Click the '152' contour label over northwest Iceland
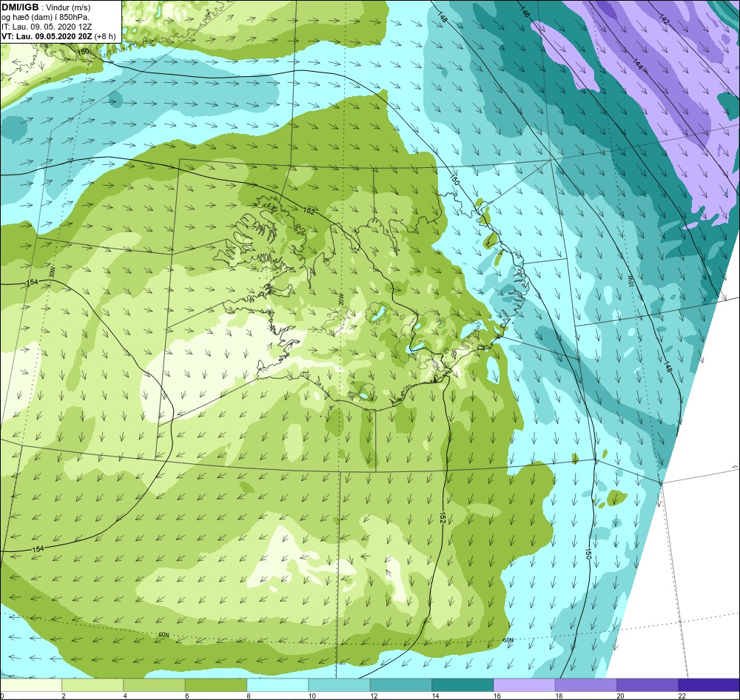740x700 pixels. 308,211
